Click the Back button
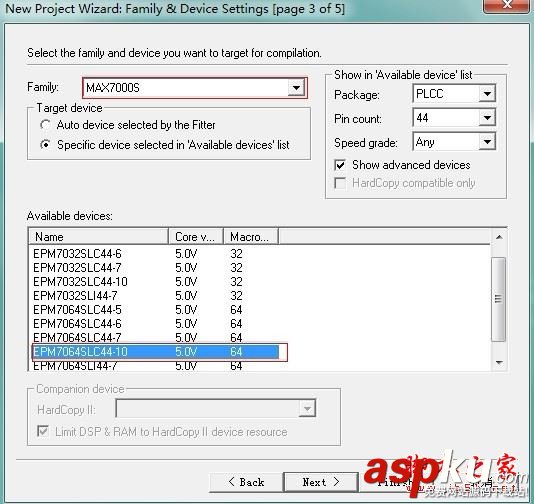 coord(246,482)
